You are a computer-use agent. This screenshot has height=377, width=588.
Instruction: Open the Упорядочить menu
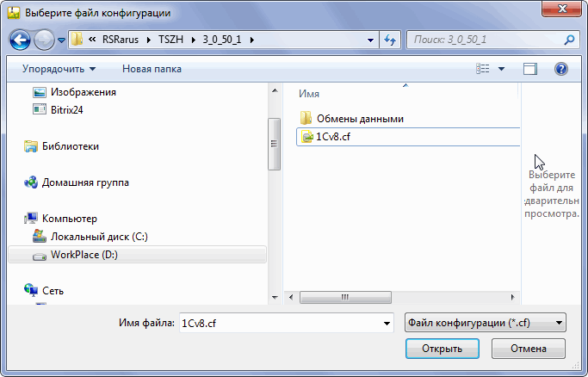pos(59,69)
